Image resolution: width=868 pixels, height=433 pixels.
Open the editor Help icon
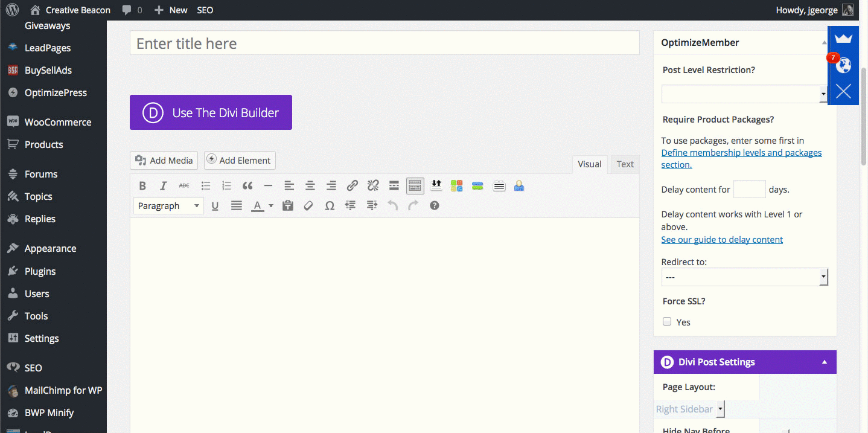(433, 205)
